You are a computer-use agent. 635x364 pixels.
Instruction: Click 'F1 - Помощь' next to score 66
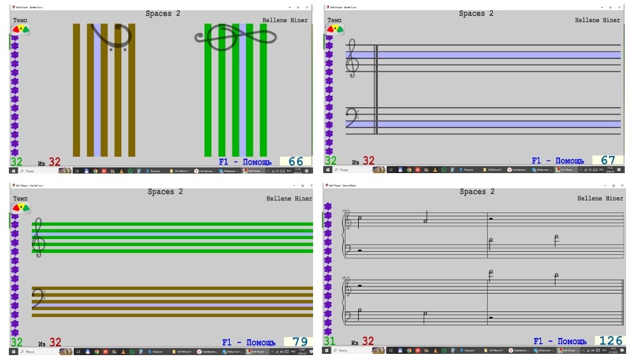245,162
